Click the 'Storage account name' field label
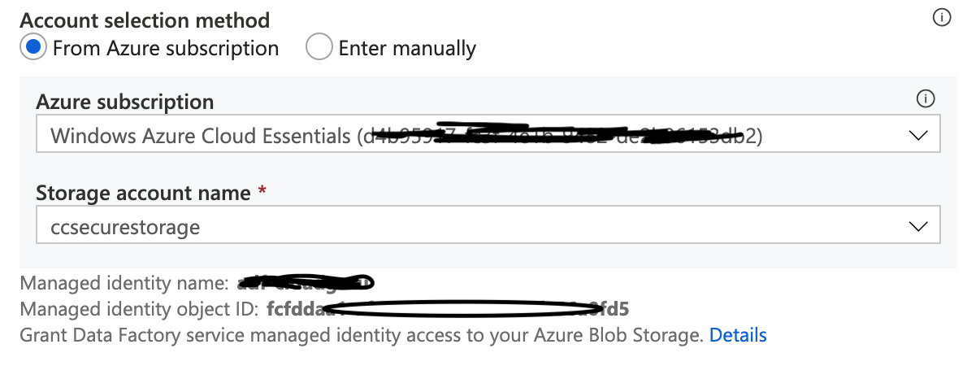The height and width of the screenshot is (366, 980). click(x=144, y=193)
